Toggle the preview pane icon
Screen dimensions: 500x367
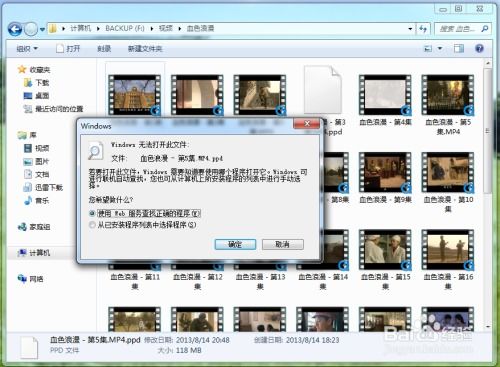459,49
